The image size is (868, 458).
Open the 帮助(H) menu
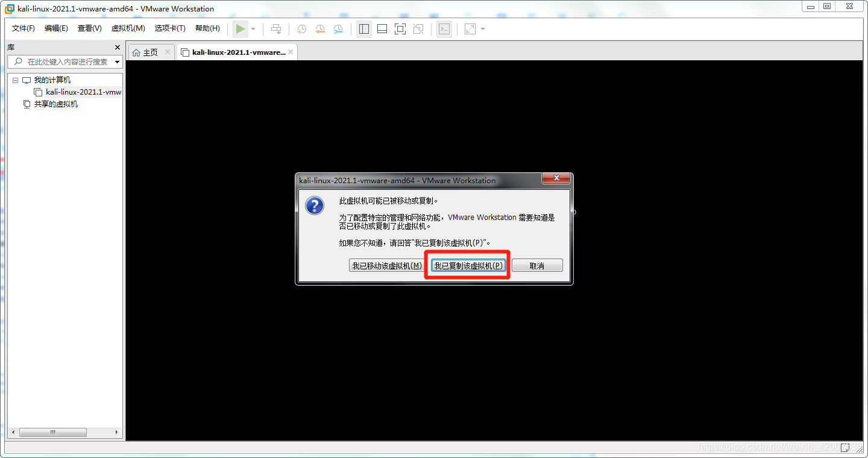pos(207,28)
